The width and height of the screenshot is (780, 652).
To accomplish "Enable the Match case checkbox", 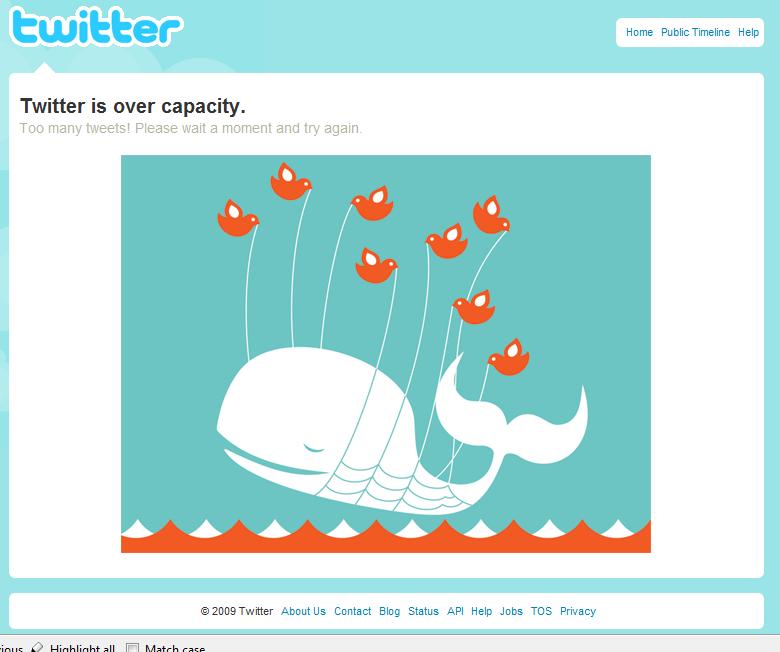I will 132,648.
